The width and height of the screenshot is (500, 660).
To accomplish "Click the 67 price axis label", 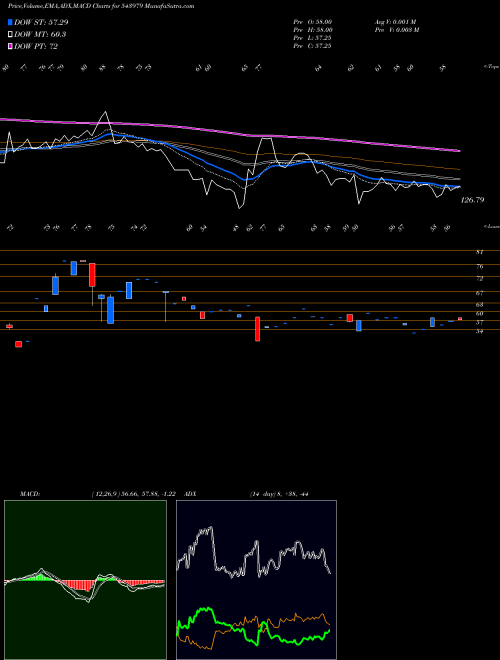I will (479, 293).
